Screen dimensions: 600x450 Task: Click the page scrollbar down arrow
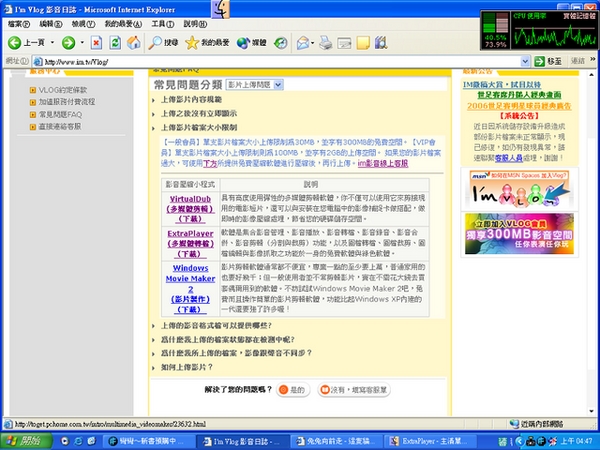point(592,412)
